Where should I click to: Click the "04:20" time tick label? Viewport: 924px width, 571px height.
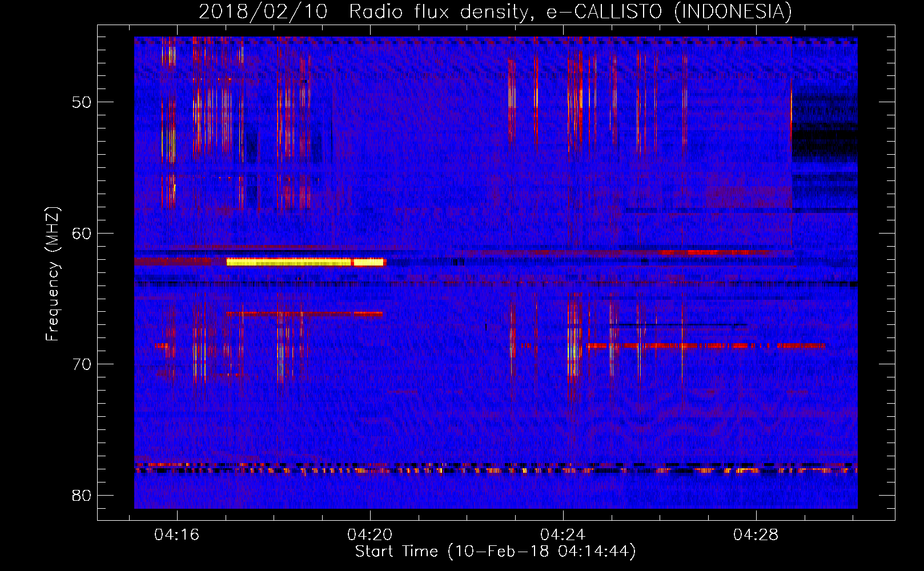pyautogui.click(x=370, y=534)
